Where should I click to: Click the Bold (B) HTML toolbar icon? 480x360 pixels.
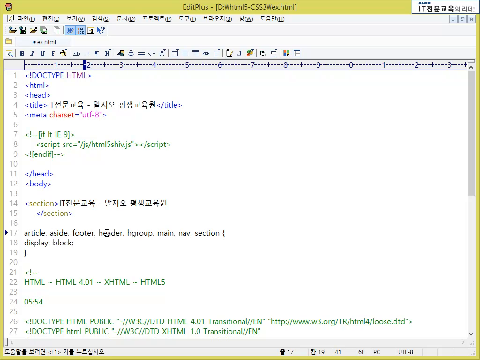pos(22,53)
